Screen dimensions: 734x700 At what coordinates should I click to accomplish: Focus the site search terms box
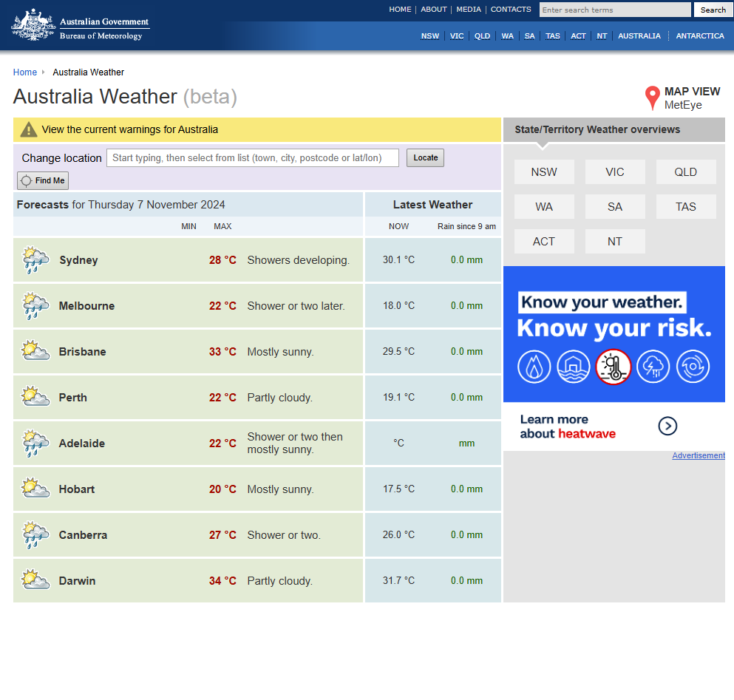pyautogui.click(x=614, y=10)
